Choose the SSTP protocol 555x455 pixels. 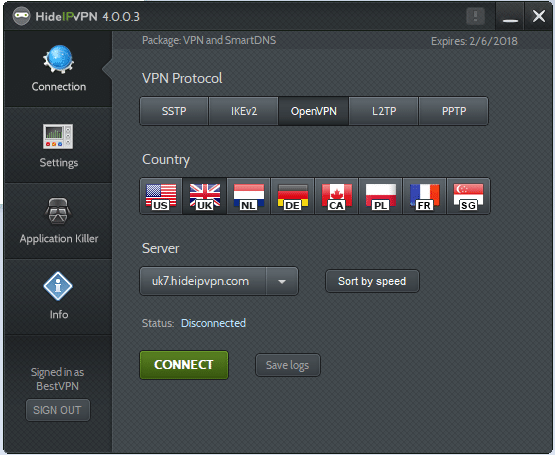(174, 111)
